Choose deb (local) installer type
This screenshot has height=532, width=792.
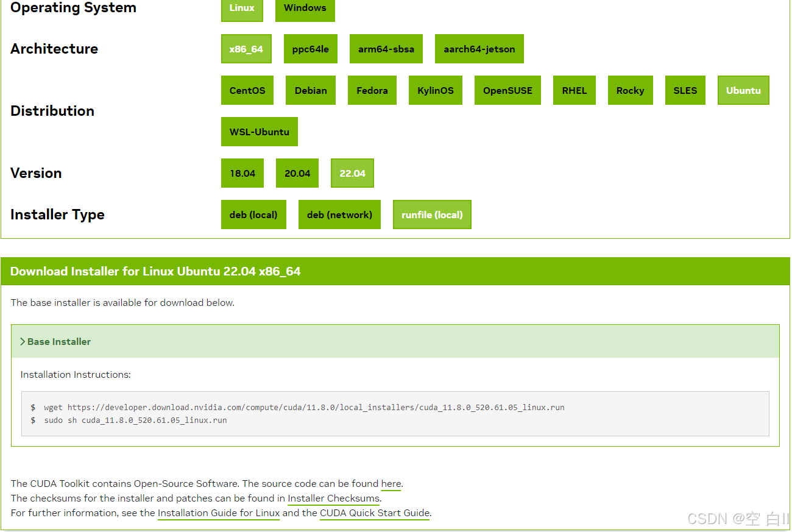253,215
